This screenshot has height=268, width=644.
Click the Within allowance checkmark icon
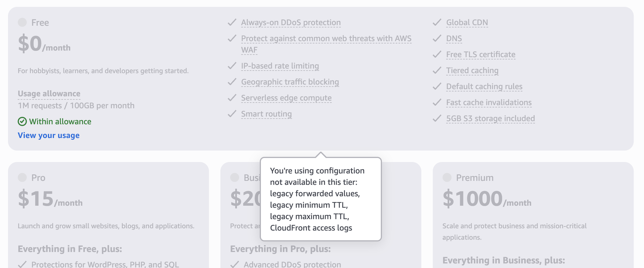22,122
